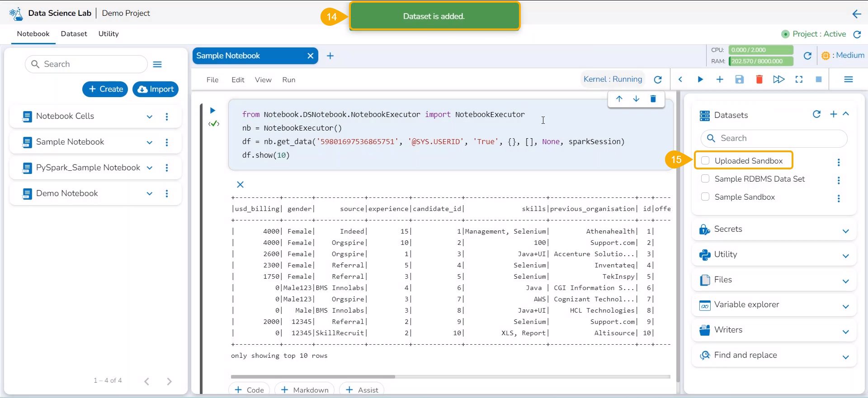Select the Sample Sandbox checkbox
Image resolution: width=868 pixels, height=398 pixels.
pos(705,197)
